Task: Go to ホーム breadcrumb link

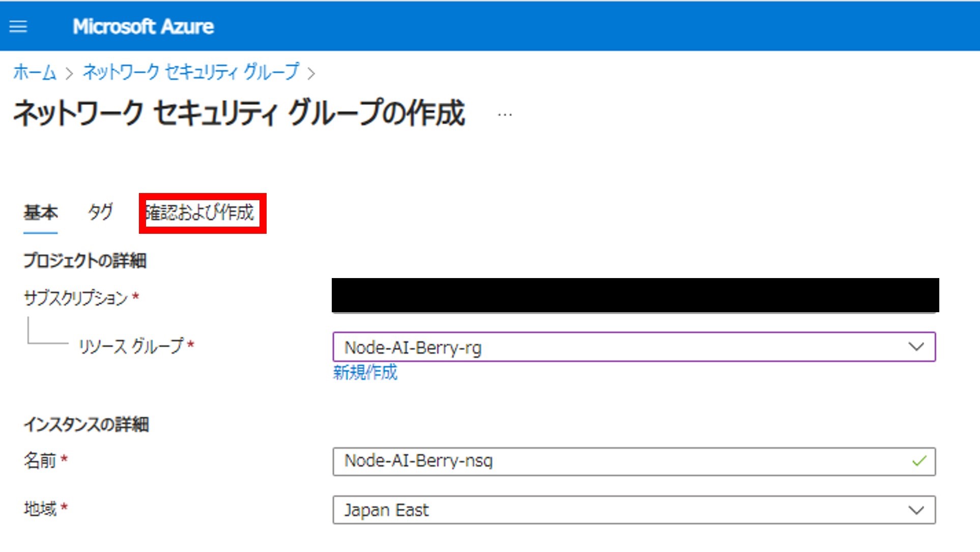Action: [x=34, y=72]
